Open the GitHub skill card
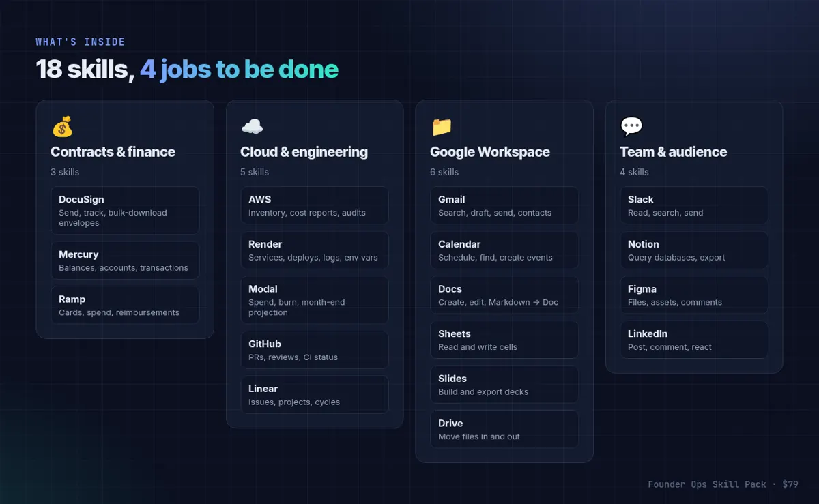 315,350
